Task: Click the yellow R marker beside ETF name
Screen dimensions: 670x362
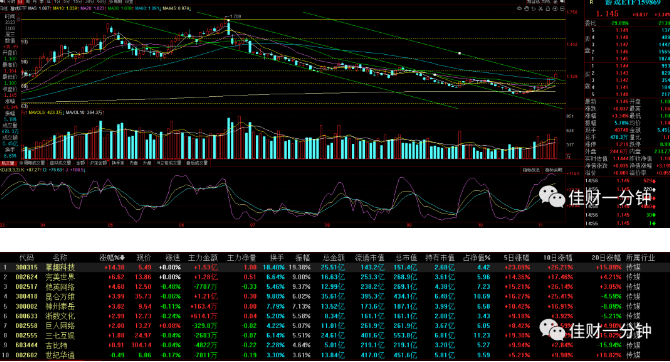Action: [591, 2]
